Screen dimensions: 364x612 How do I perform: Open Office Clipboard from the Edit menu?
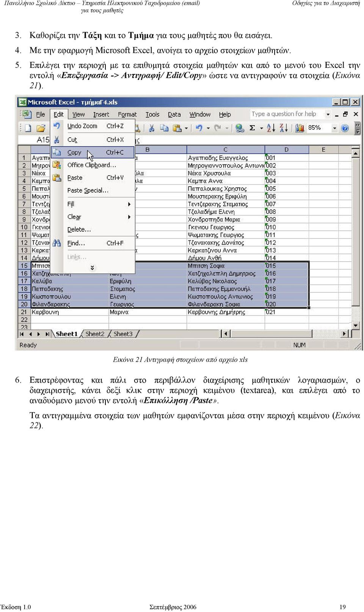click(x=93, y=165)
